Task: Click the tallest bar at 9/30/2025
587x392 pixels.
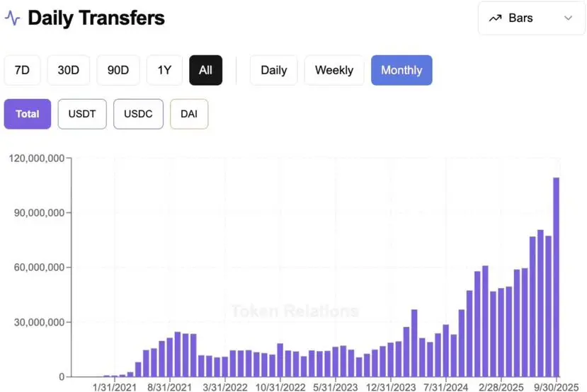Action: pos(556,277)
